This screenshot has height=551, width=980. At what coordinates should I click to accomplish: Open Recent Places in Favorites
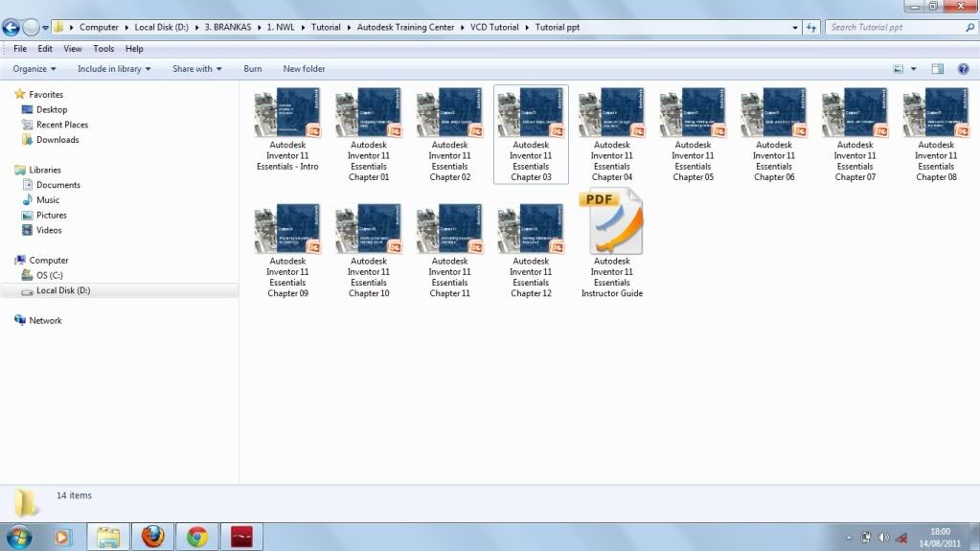[55, 125]
